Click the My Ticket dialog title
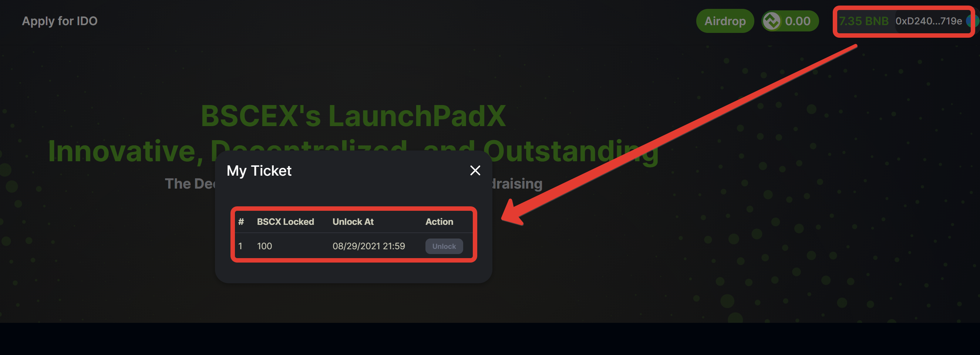980x355 pixels. tap(259, 170)
